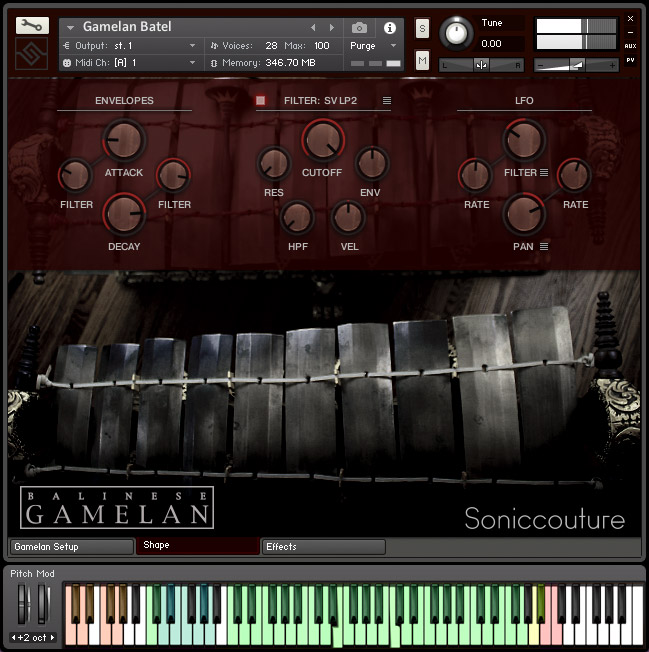
Task: Solo the instrument with the S button
Action: [422, 27]
